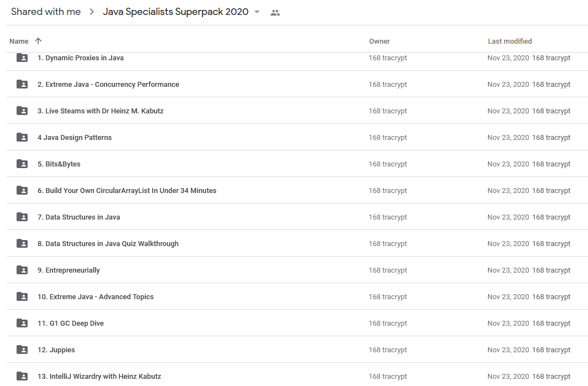Click the folder icon for 12. Juppies
Image resolution: width=588 pixels, height=386 pixels.
click(x=22, y=350)
